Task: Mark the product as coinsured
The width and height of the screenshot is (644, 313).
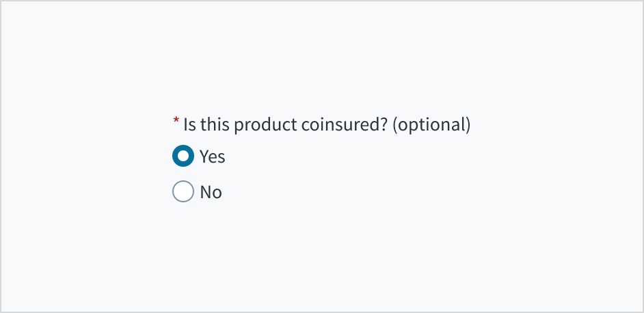Action: coord(183,156)
